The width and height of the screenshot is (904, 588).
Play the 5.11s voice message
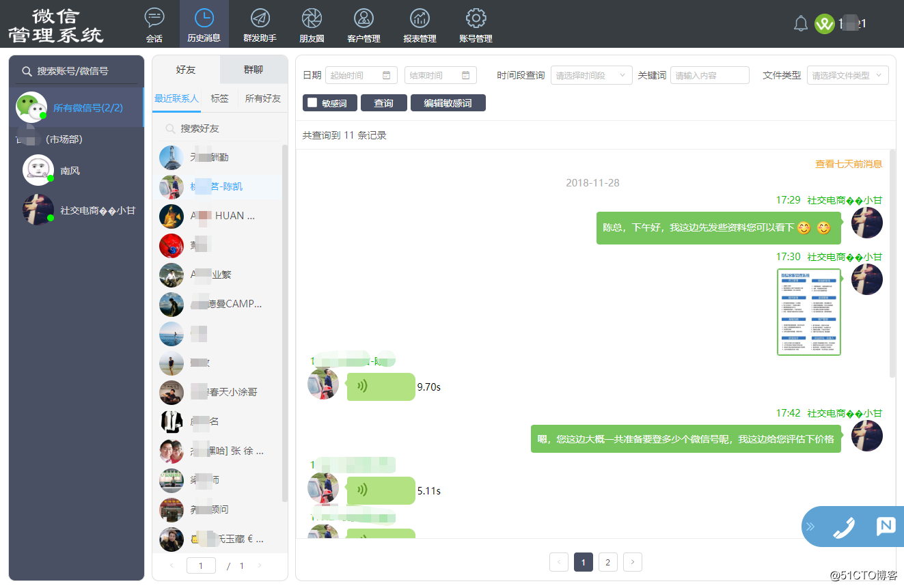[381, 490]
